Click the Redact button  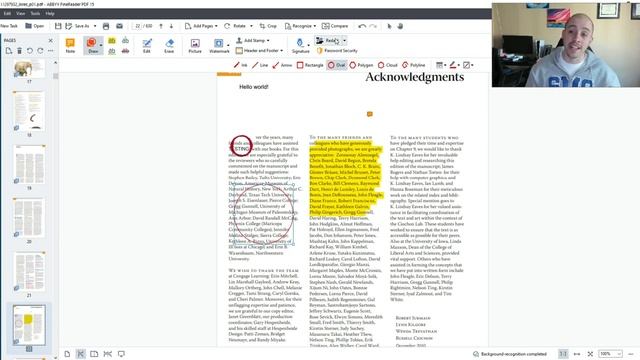pyautogui.click(x=328, y=40)
